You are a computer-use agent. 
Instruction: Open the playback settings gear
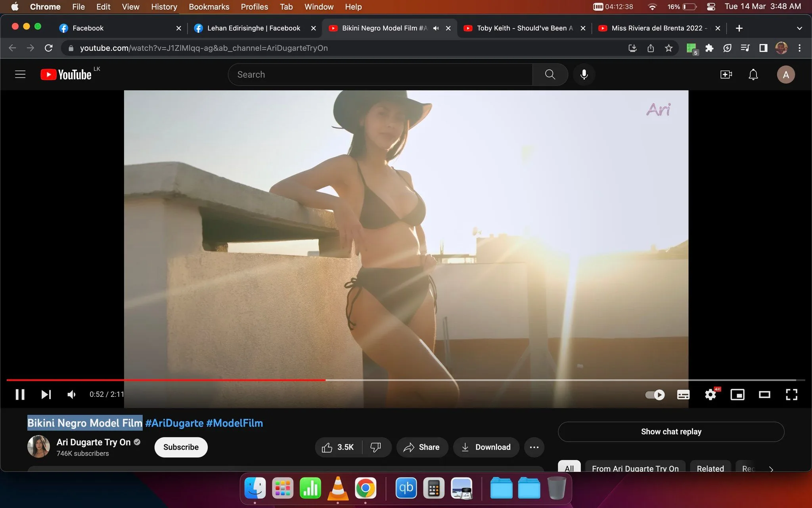(x=710, y=394)
